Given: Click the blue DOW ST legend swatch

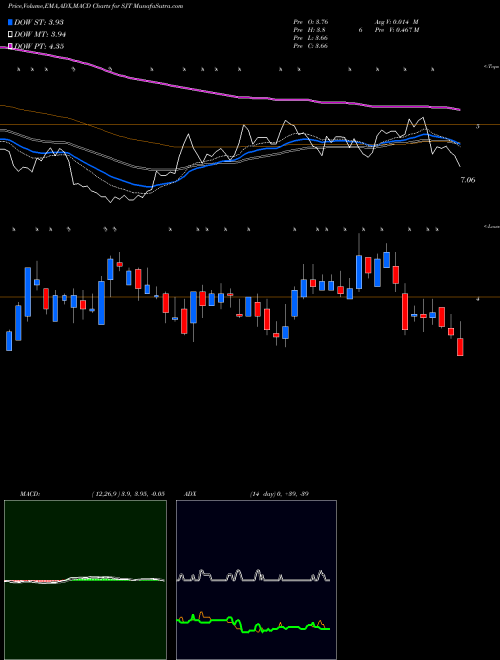Looking at the screenshot, I should coord(11,22).
